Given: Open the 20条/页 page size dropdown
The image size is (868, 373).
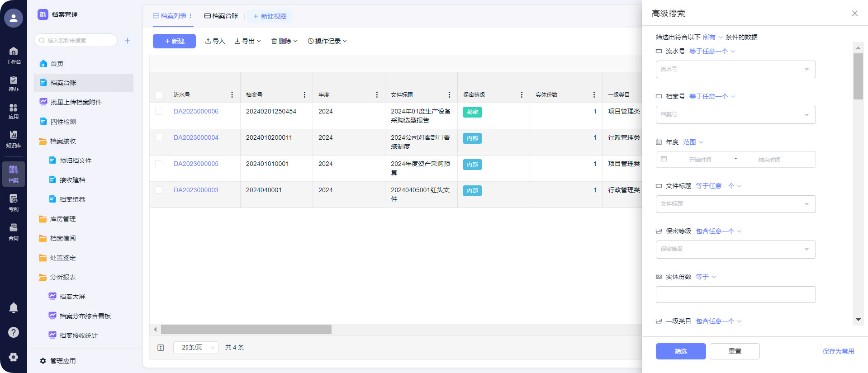Looking at the screenshot, I should click(x=195, y=347).
